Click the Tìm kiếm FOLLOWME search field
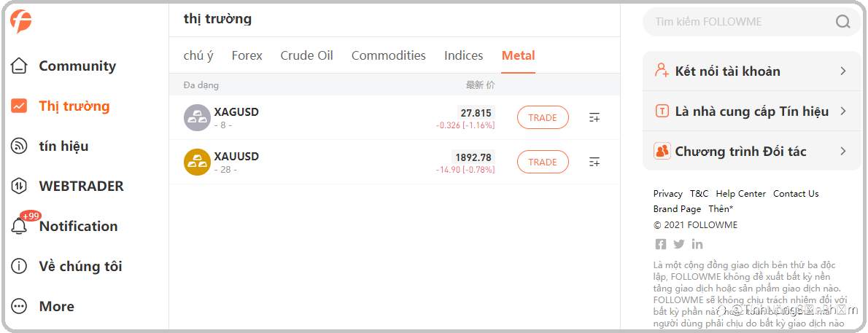Screen dimensions: 868x333 pyautogui.click(x=752, y=22)
